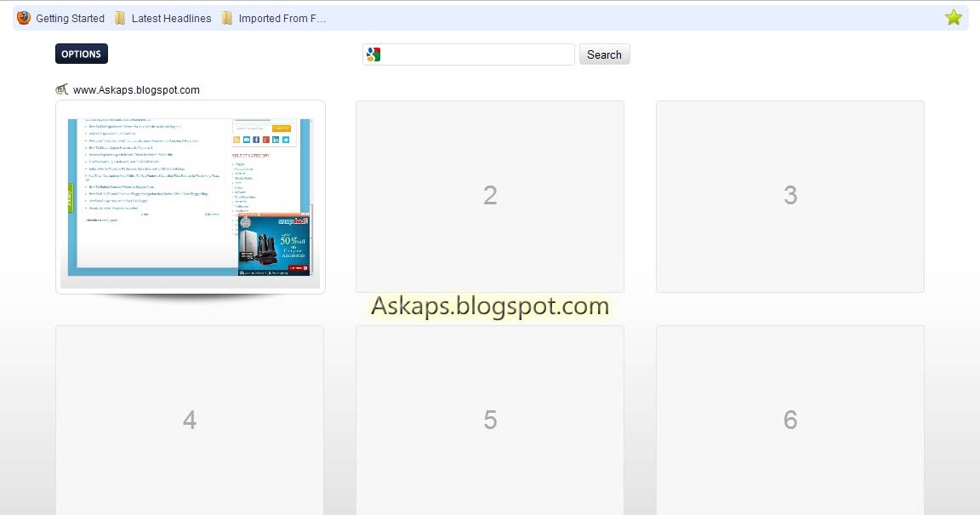Screen dimensions: 980x515
Task: Click the favicon beside www.Askaps.blogspot.com
Action: (x=61, y=89)
